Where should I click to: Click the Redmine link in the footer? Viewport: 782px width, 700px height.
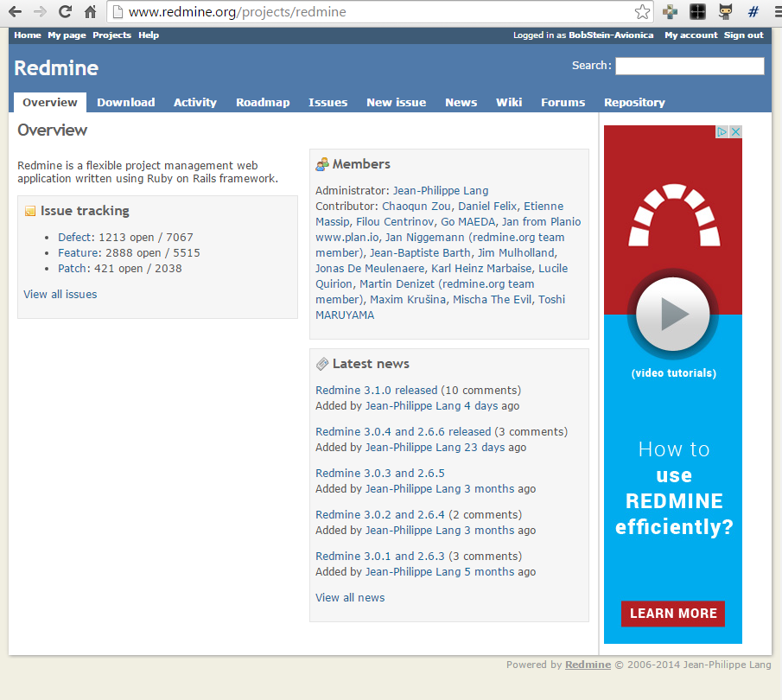tap(588, 665)
